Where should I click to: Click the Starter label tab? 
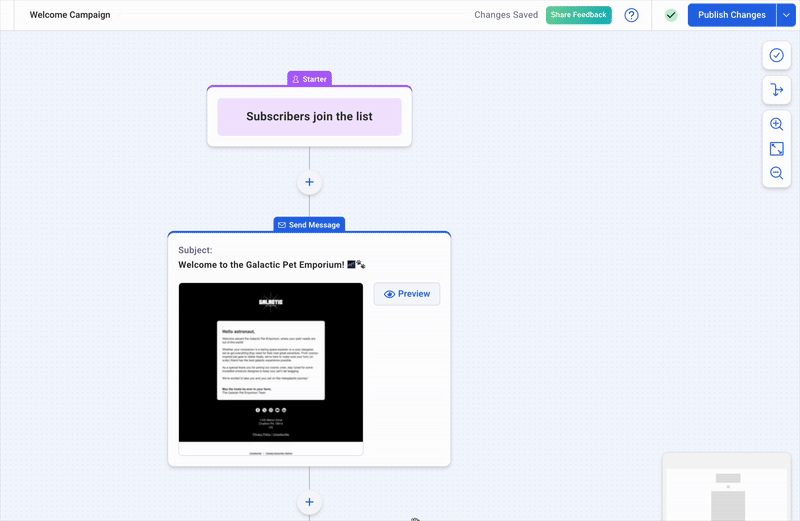pos(309,79)
